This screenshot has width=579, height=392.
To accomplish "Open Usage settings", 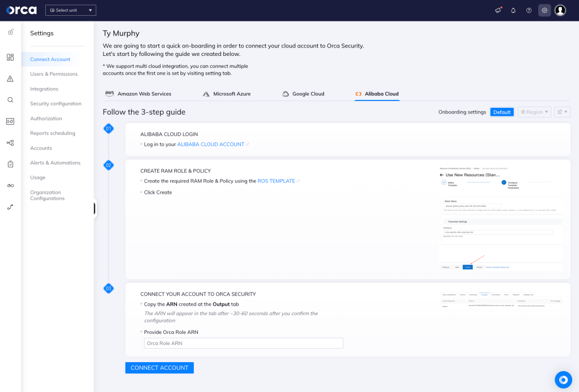I will point(38,177).
